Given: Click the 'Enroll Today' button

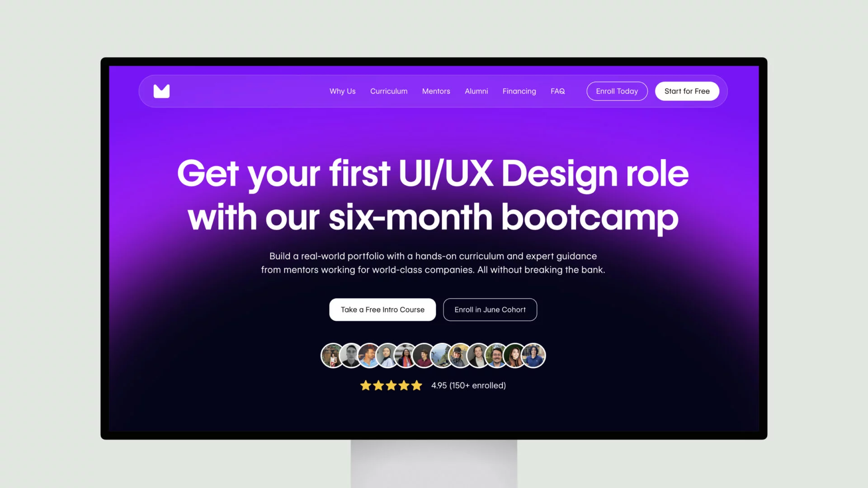Looking at the screenshot, I should pos(617,91).
